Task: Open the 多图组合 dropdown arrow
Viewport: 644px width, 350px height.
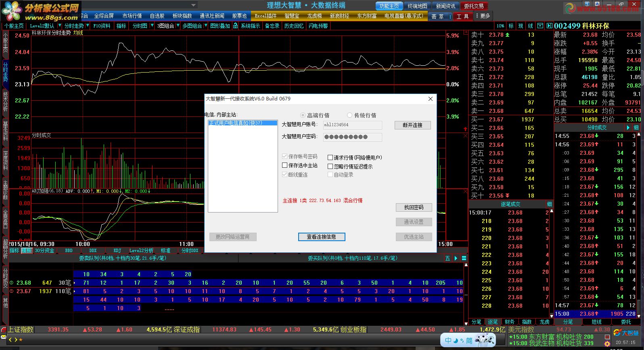Action: (206, 26)
